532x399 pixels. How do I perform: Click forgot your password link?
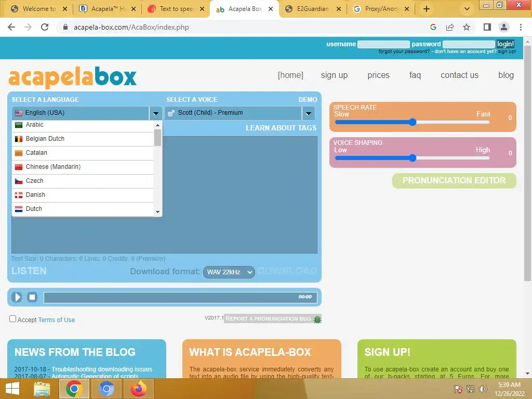[x=404, y=51]
